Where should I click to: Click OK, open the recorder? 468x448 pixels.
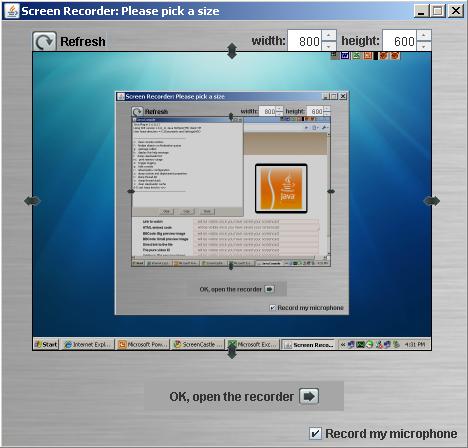[244, 396]
